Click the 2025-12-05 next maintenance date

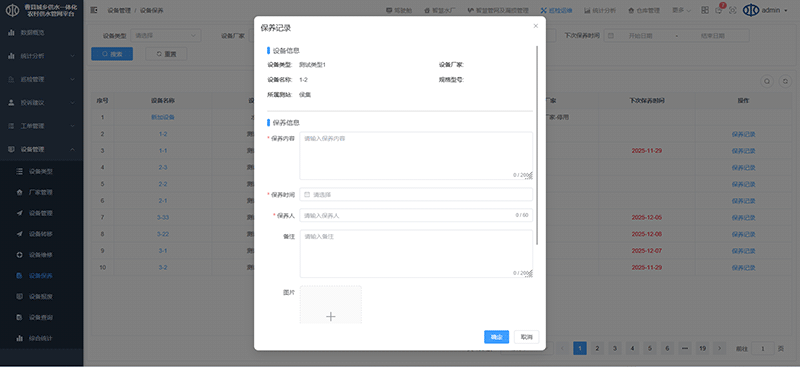[x=646, y=217]
